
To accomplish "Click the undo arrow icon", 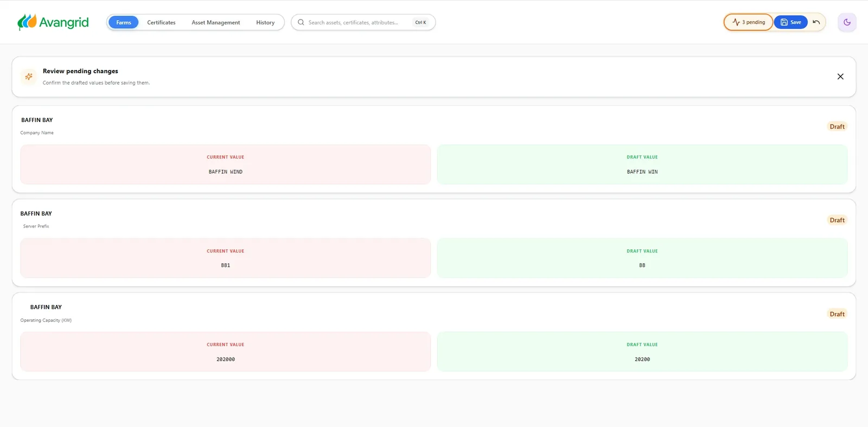I will (x=816, y=22).
